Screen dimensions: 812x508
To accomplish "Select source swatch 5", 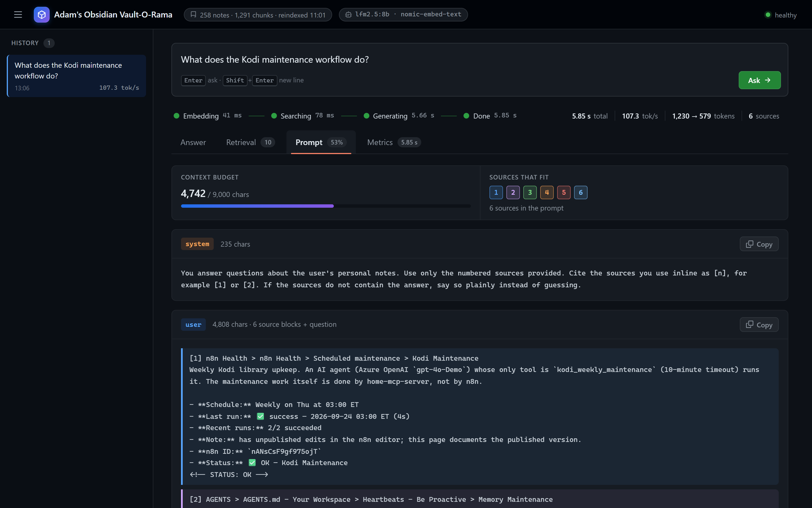I will pos(564,192).
